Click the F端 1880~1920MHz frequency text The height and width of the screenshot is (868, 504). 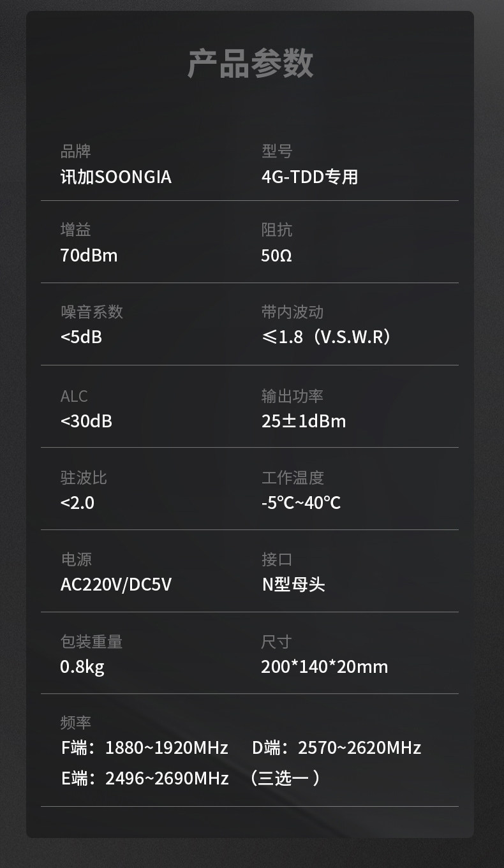[145, 747]
